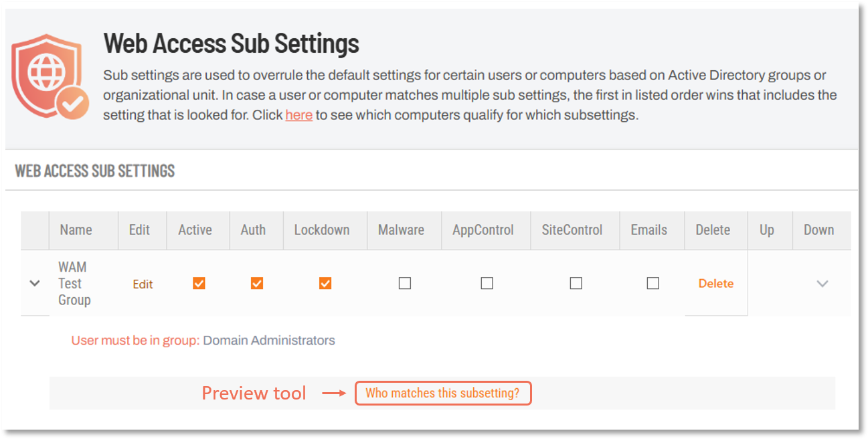Select the Name column header
The image size is (868, 439).
point(76,230)
